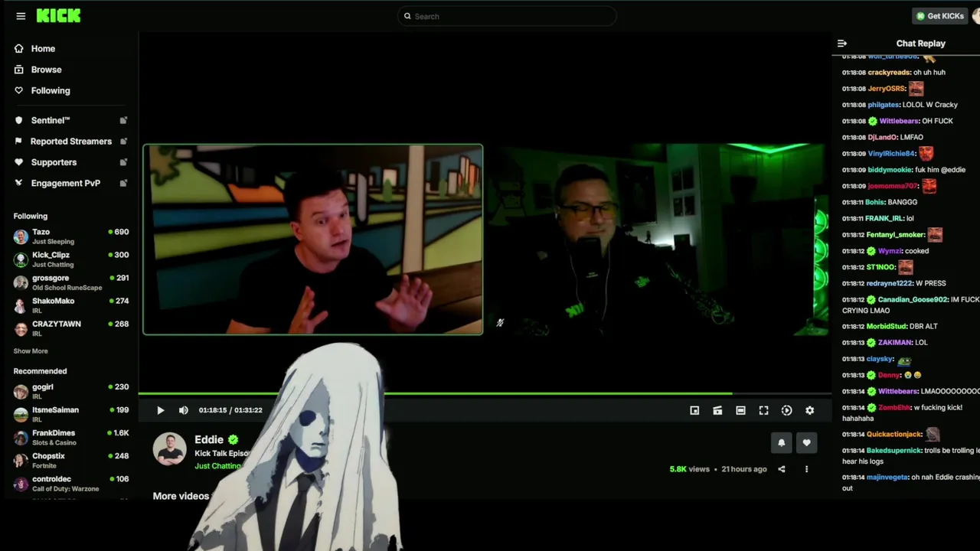Viewport: 980px width, 551px height.
Task: Click the 5.8K views count
Action: [x=689, y=469]
